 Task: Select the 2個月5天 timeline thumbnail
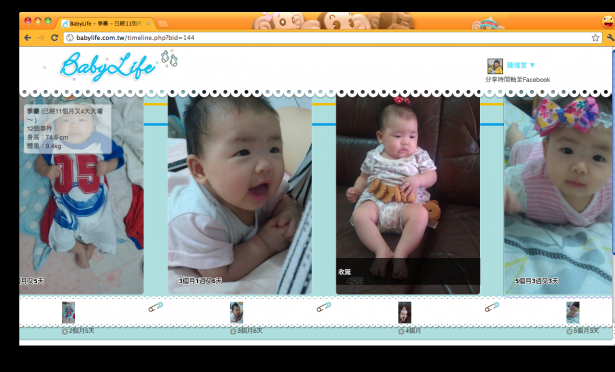(68, 312)
